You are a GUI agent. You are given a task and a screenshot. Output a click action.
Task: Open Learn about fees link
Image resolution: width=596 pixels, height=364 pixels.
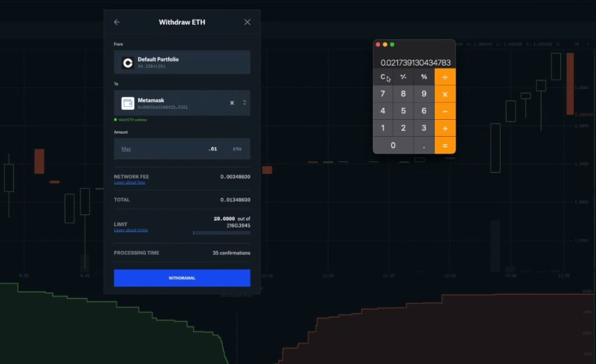[x=129, y=183]
